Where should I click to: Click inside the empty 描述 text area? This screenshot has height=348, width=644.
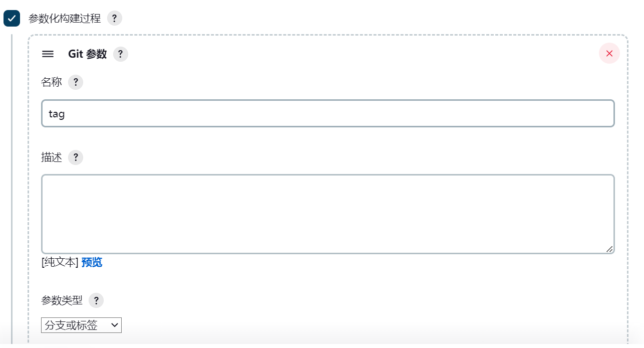328,214
